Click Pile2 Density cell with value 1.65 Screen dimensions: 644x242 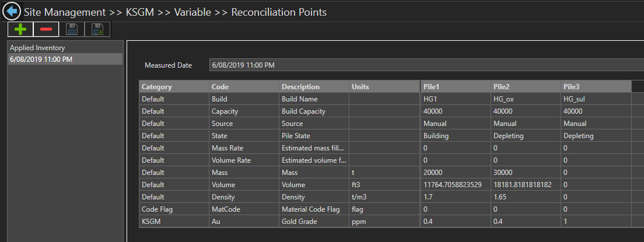point(526,197)
